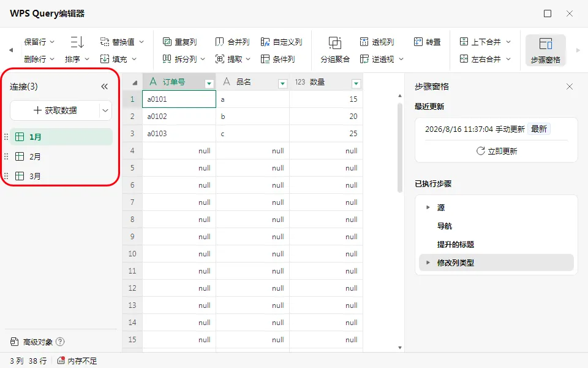Open the 订单号 column filter dropdown
The image size is (588, 368).
209,84
